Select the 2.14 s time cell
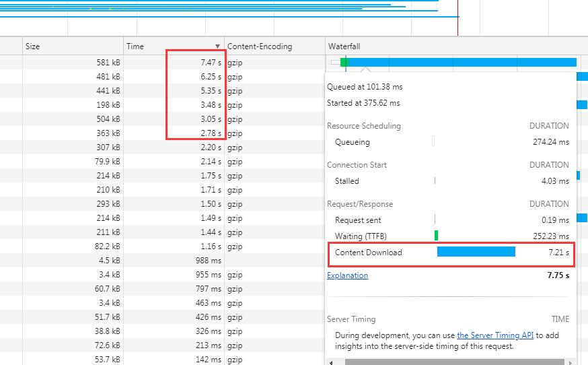This screenshot has height=365, width=588. (x=174, y=162)
